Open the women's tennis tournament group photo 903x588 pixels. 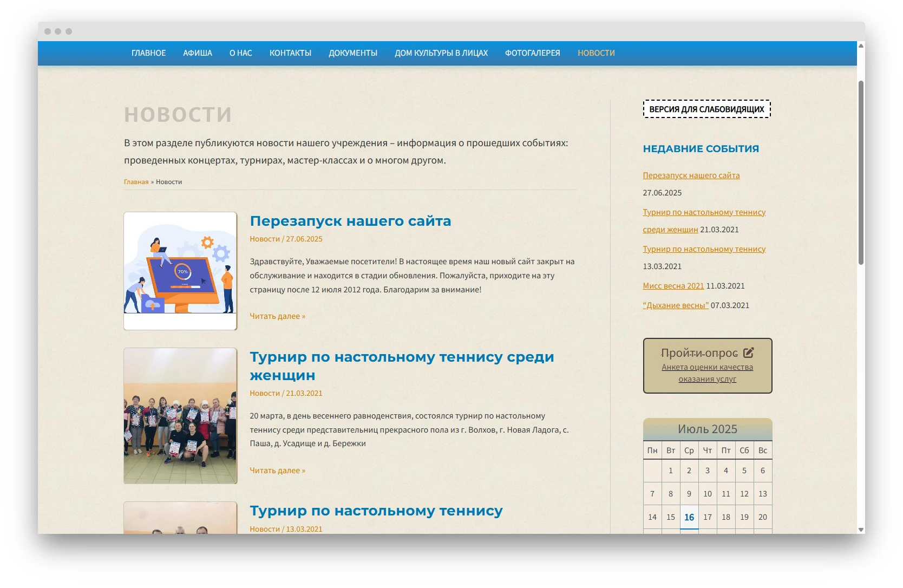(x=180, y=416)
